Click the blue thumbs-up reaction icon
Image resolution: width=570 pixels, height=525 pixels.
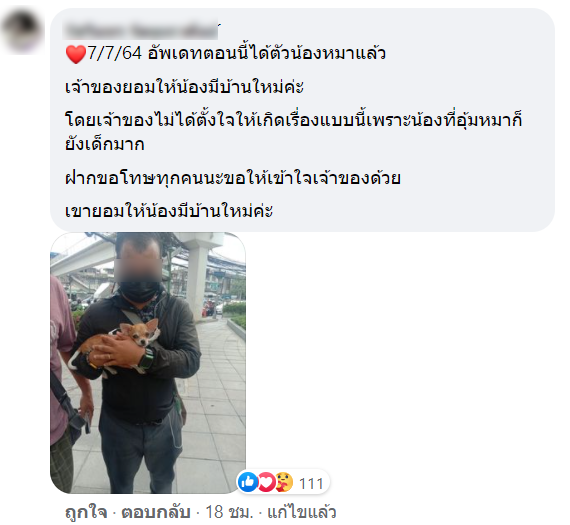click(x=248, y=482)
